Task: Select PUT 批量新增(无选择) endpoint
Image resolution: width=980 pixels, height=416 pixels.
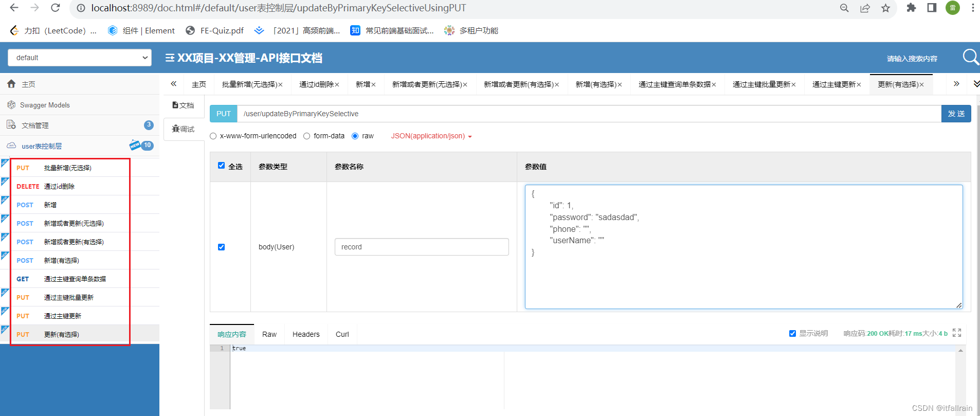Action: pyautogui.click(x=80, y=168)
